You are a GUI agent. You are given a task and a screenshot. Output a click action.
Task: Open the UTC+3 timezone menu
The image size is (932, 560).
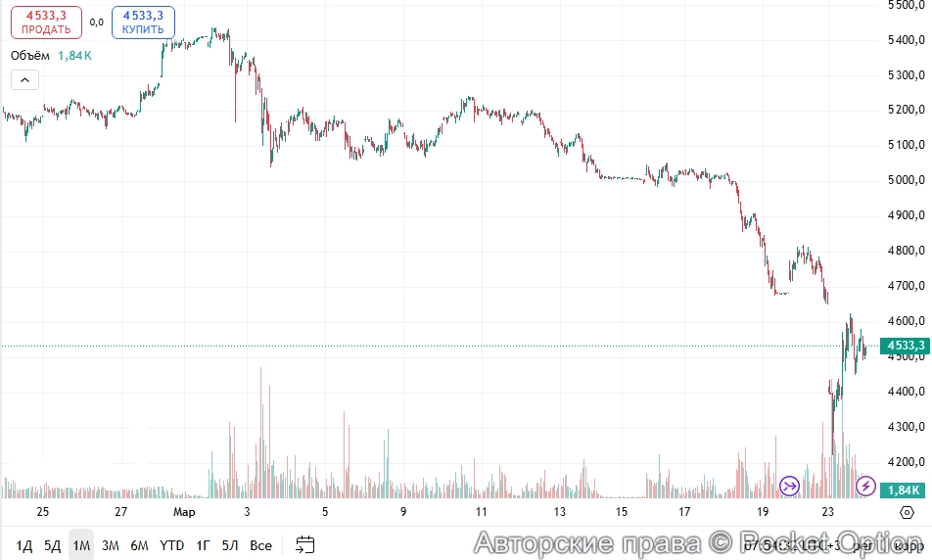817,545
